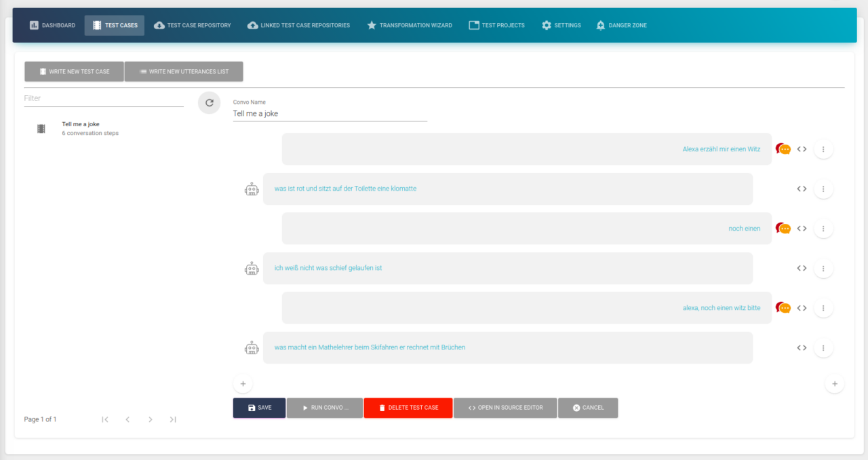The width and height of the screenshot is (868, 460).
Task: Edit the Convo Name field
Action: click(x=330, y=113)
